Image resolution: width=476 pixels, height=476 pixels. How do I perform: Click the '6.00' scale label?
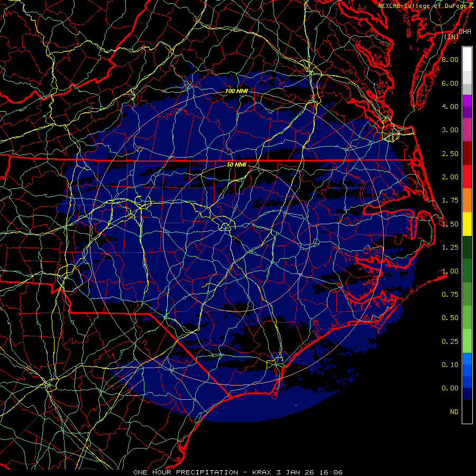[450, 83]
